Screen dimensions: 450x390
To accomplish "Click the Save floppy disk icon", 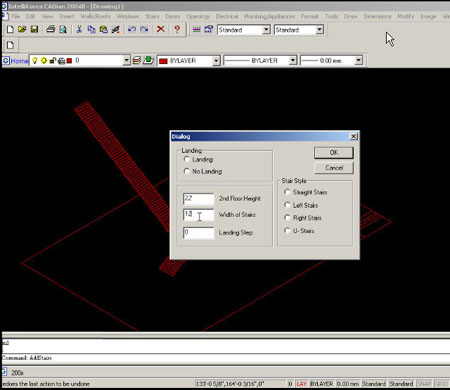I will coord(34,29).
